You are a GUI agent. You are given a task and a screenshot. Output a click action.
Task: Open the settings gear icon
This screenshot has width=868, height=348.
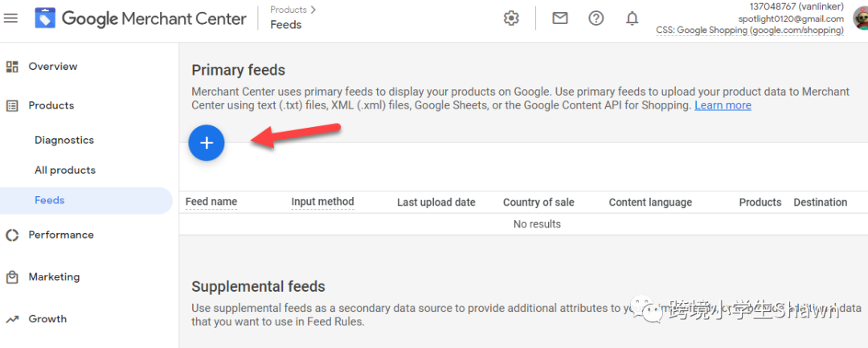point(511,18)
